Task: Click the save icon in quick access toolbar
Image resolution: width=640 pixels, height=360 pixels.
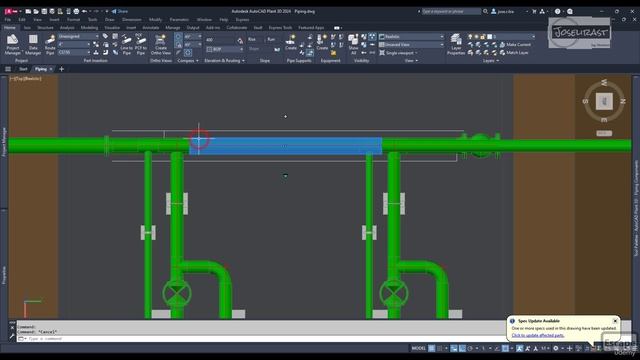Action: (x=44, y=11)
